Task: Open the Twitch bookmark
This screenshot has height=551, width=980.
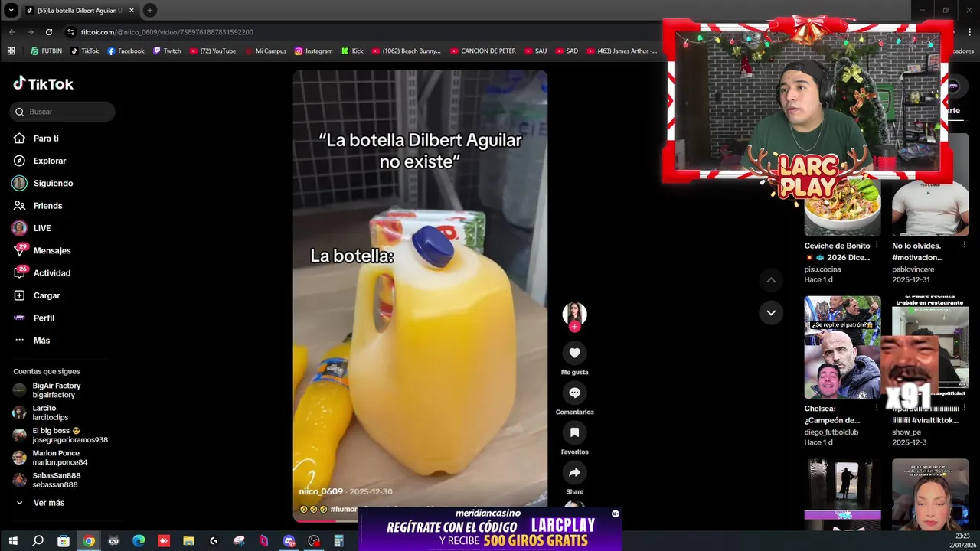Action: [167, 51]
